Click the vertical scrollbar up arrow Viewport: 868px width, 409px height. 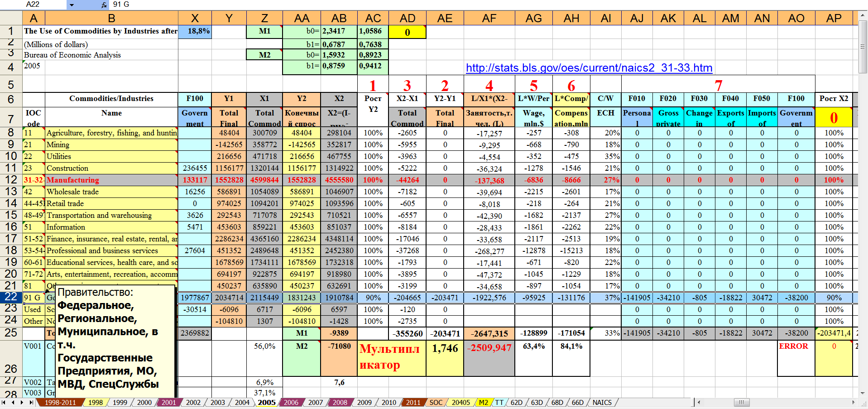coord(863,15)
